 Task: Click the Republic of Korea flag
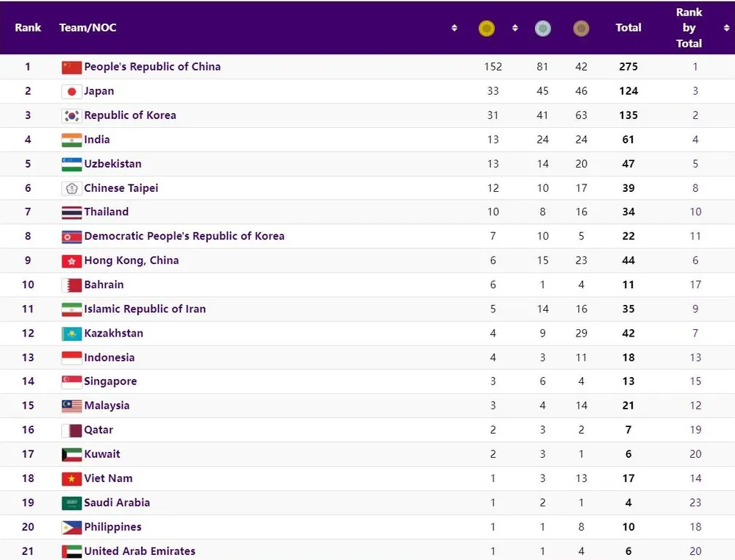click(x=71, y=116)
